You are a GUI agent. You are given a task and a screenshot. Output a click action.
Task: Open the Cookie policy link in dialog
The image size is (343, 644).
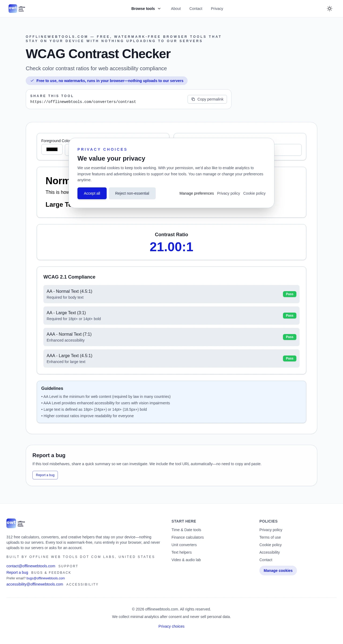coord(254,193)
